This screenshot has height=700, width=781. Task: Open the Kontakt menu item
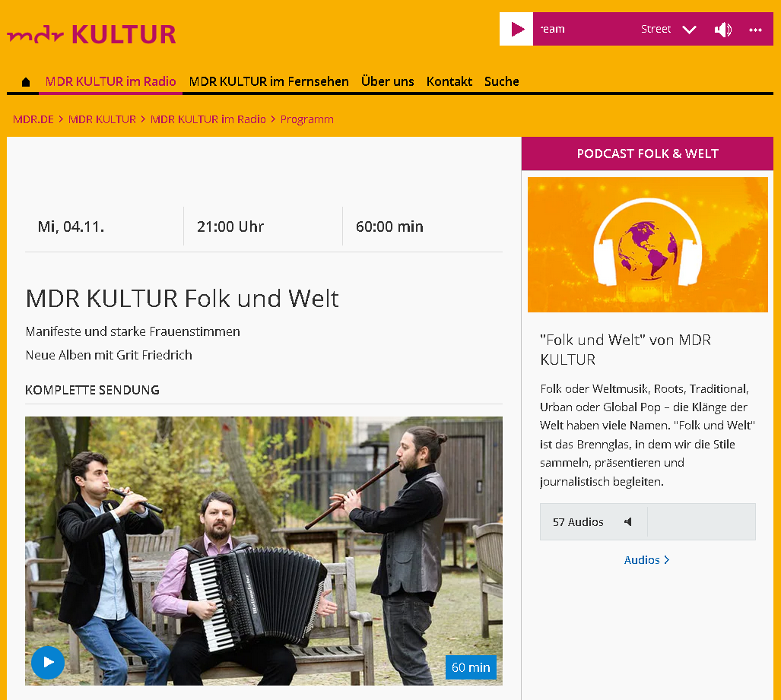pyautogui.click(x=449, y=81)
